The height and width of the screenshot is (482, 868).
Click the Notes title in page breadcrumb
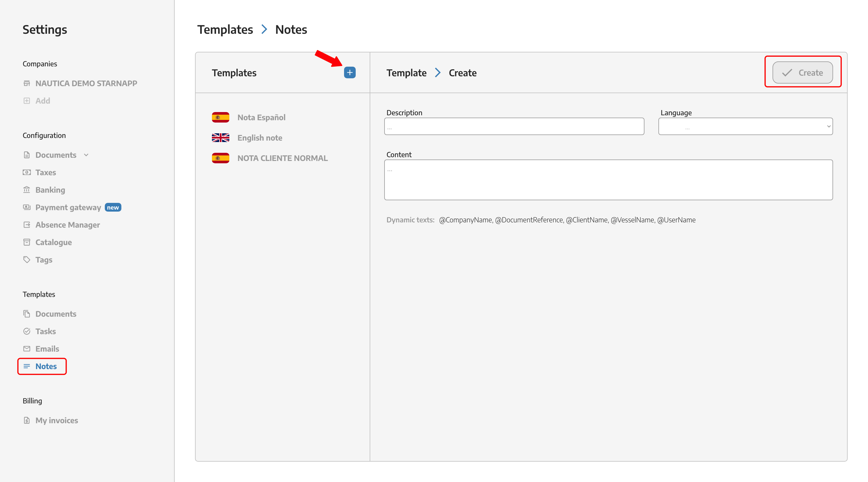point(291,29)
